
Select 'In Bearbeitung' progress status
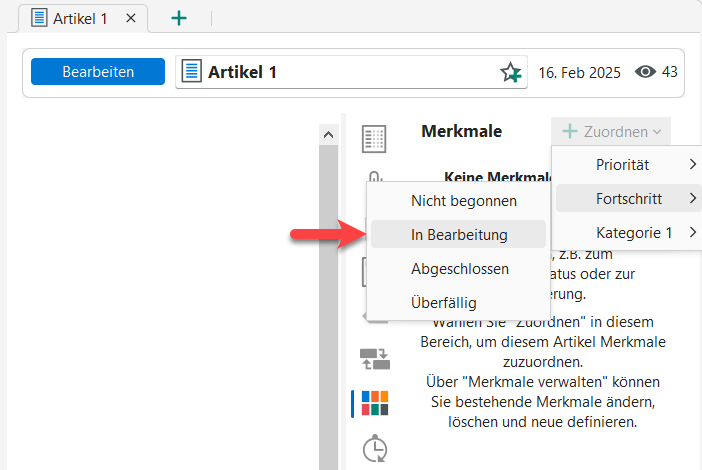coord(459,235)
